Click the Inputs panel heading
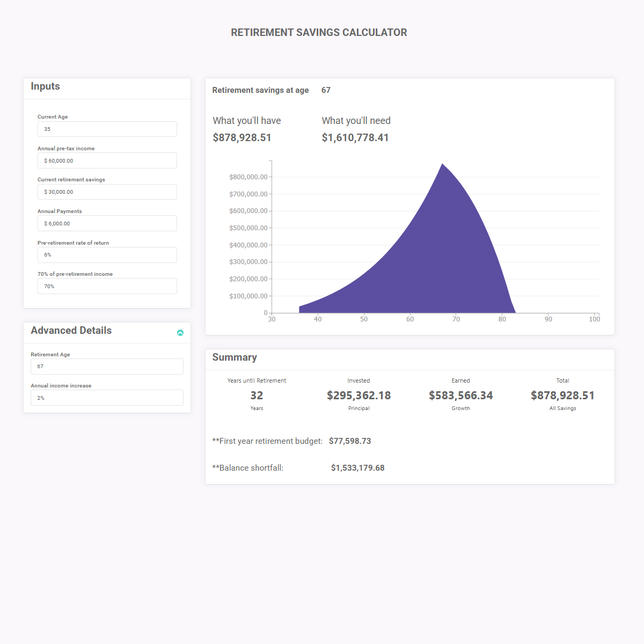The image size is (644, 644). (x=45, y=86)
